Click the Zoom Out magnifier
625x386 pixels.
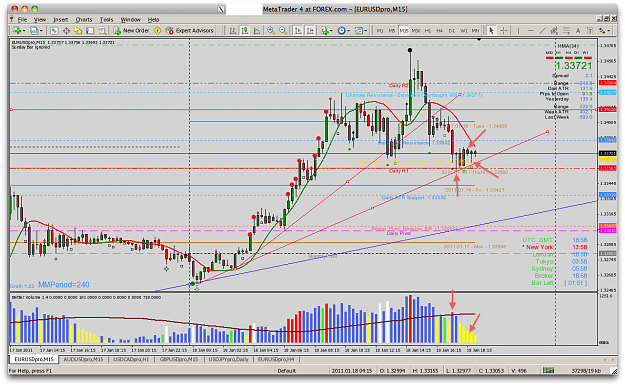point(283,30)
